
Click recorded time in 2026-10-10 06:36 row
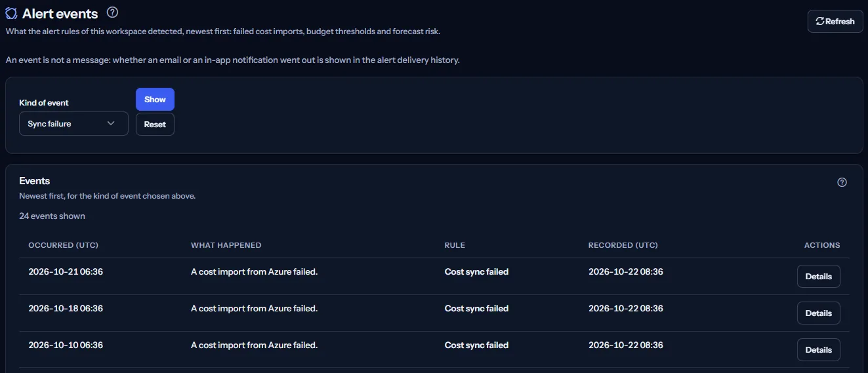[x=625, y=345]
